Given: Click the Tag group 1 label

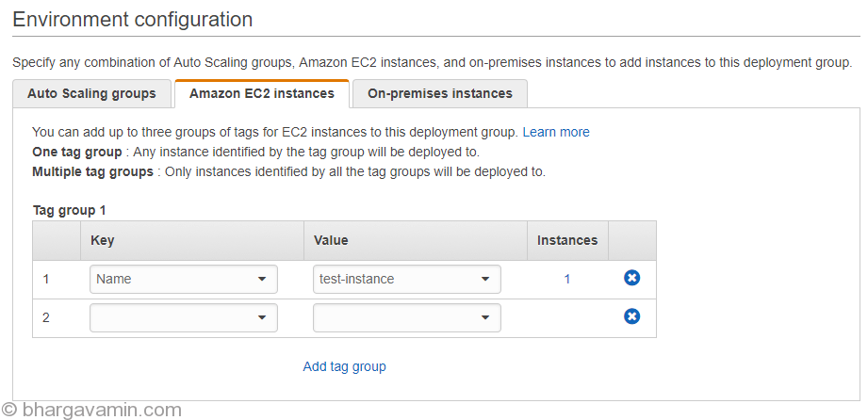Looking at the screenshot, I should click(70, 211).
